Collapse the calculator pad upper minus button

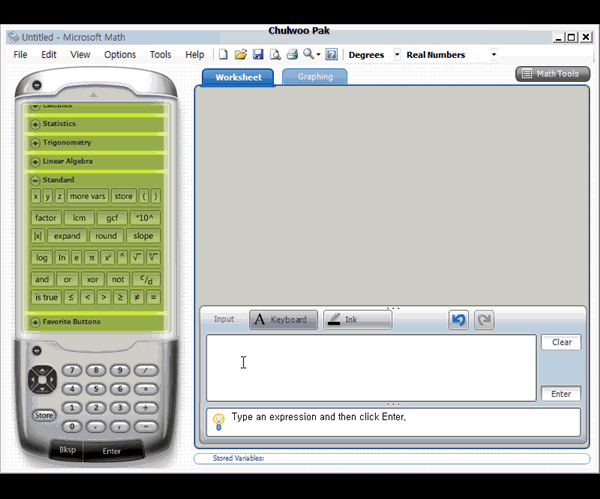[x=37, y=85]
